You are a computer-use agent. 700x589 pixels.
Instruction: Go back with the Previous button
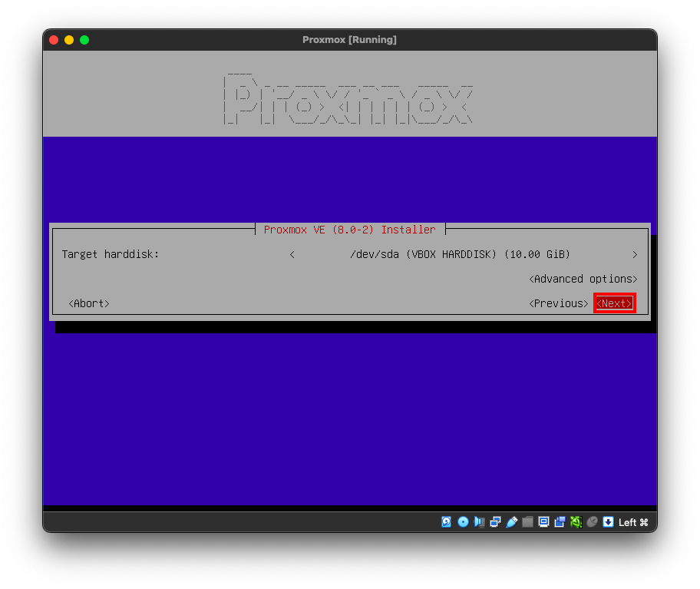559,303
